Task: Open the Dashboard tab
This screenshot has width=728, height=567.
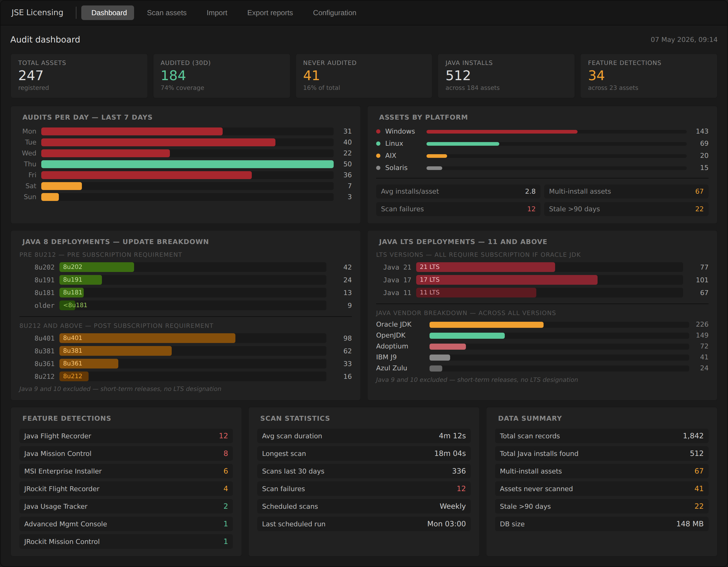Action: point(108,13)
